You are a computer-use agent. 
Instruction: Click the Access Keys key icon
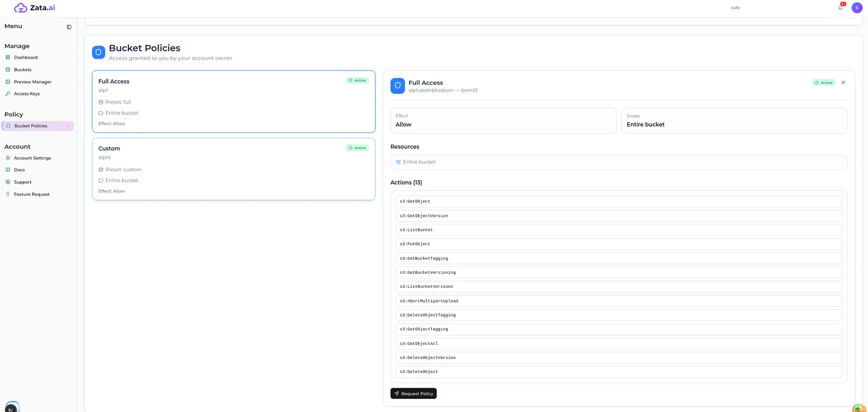(x=8, y=94)
